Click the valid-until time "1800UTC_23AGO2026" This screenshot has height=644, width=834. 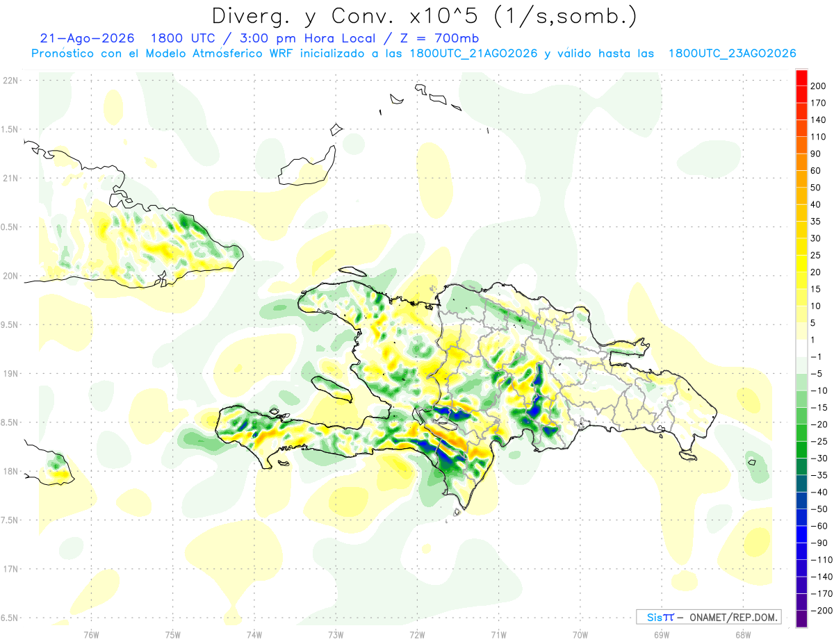[732, 53]
